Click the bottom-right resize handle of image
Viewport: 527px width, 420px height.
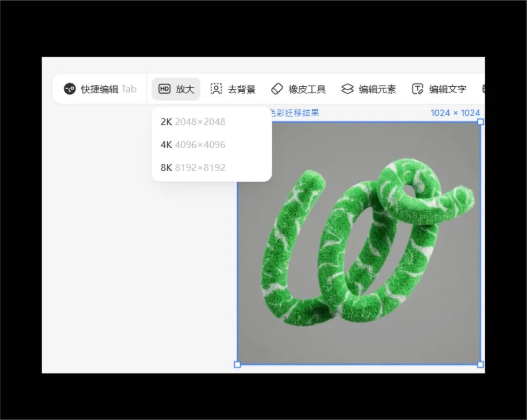pos(480,364)
